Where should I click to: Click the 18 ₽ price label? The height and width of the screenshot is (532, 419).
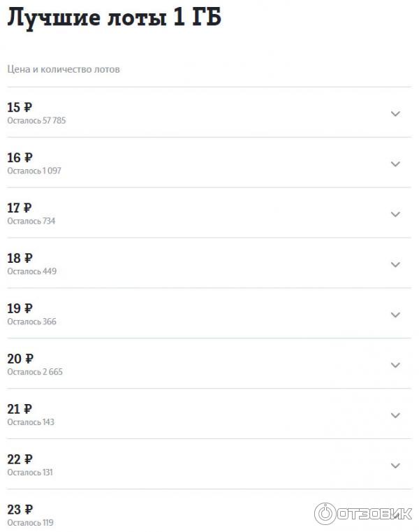pos(20,258)
